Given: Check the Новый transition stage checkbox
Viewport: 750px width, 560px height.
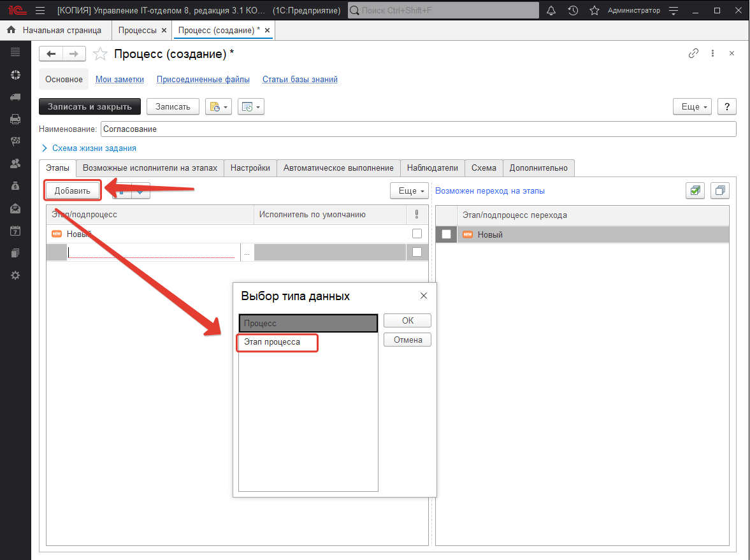Looking at the screenshot, I should tap(446, 234).
